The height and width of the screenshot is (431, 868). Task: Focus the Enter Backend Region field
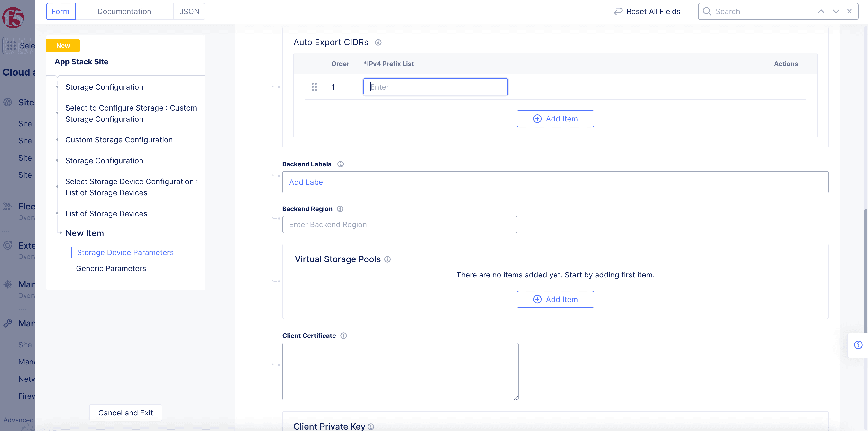click(399, 224)
